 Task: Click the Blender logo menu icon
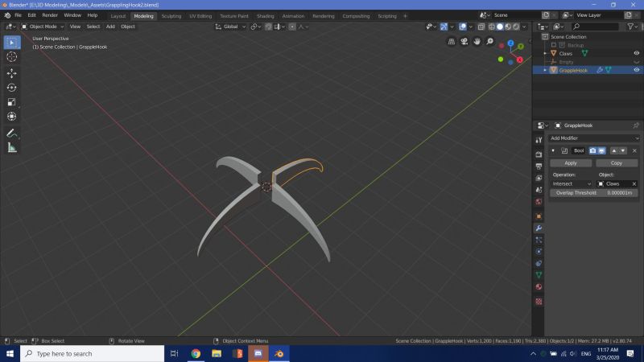[7, 15]
